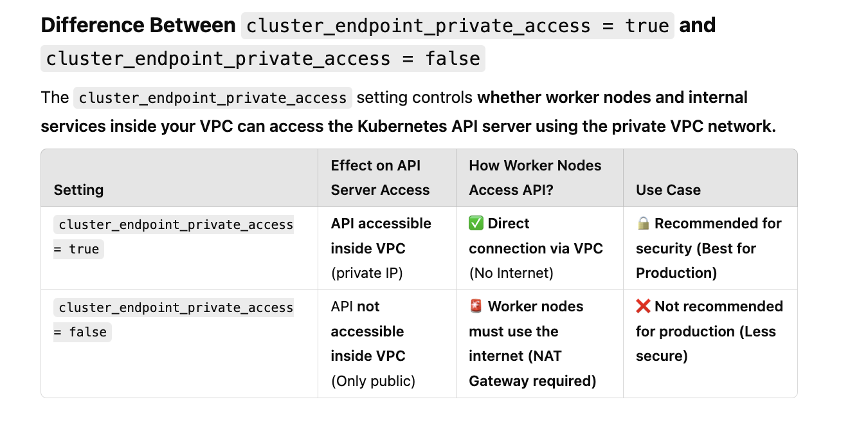
Task: Click the "Effect on API Server Access" header
Action: 380,178
